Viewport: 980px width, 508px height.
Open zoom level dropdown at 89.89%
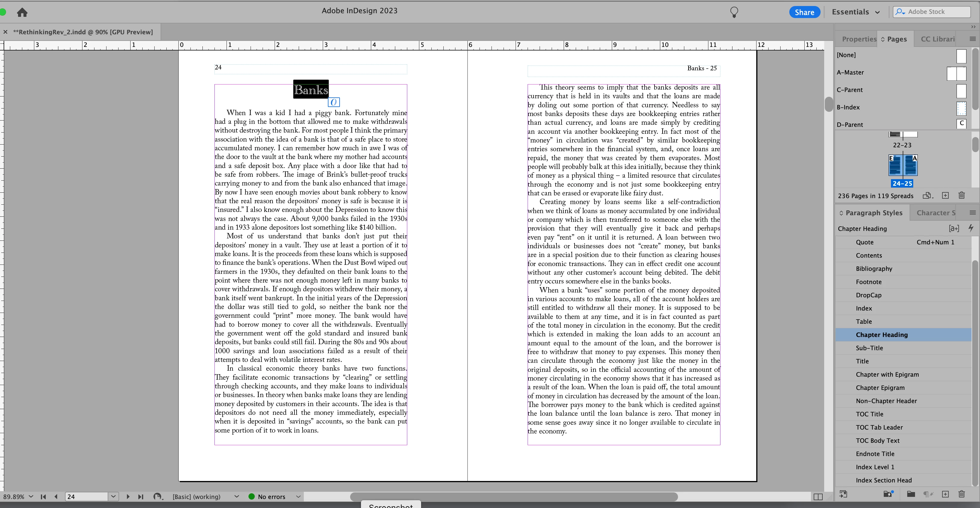pyautogui.click(x=31, y=497)
